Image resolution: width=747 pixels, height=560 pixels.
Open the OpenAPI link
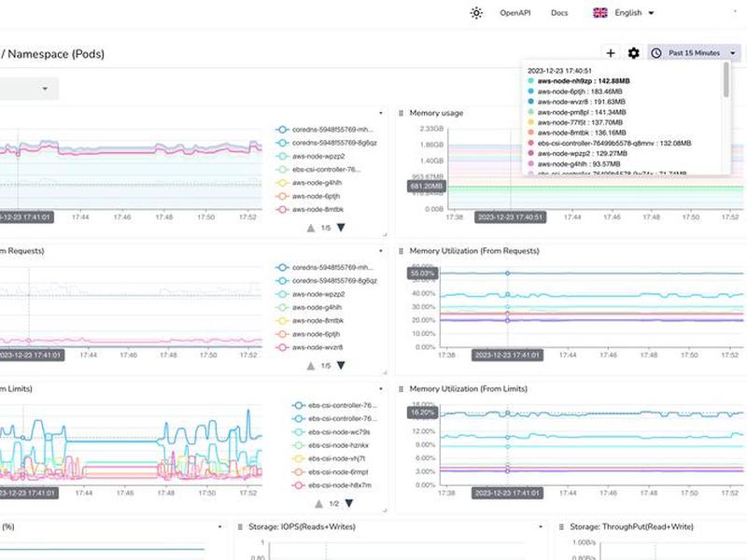coord(515,13)
